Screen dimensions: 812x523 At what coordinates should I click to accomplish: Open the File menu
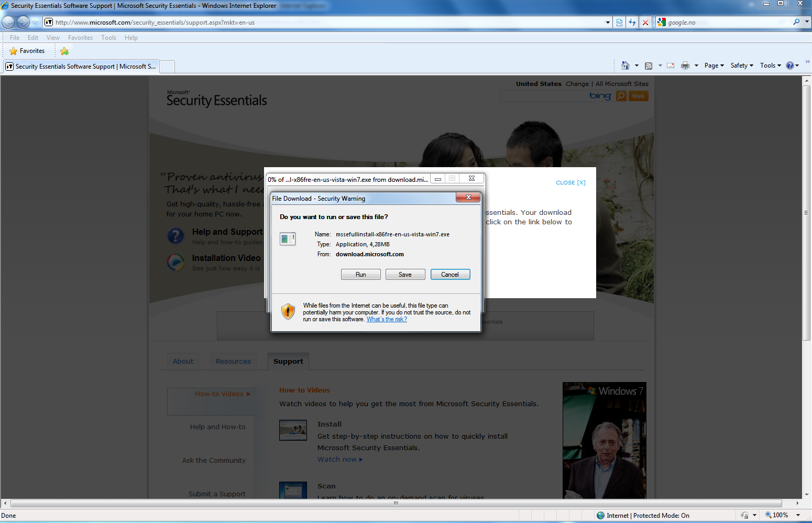pos(15,38)
